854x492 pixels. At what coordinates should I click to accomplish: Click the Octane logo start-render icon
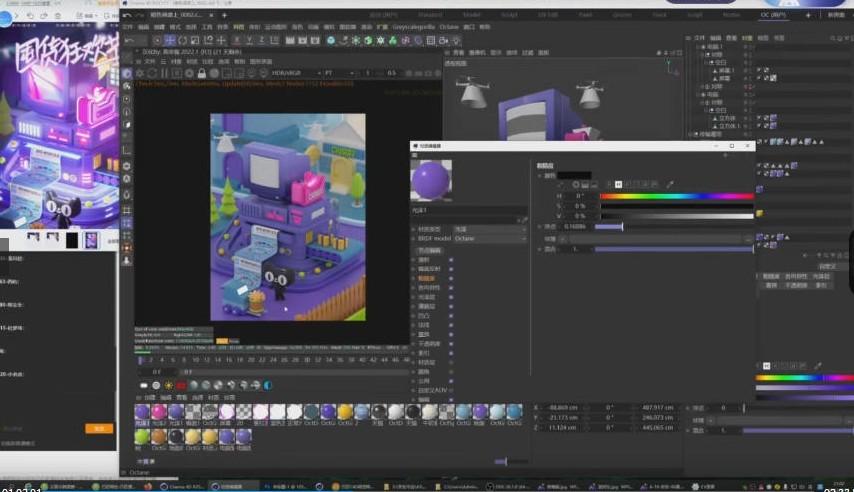[127, 73]
